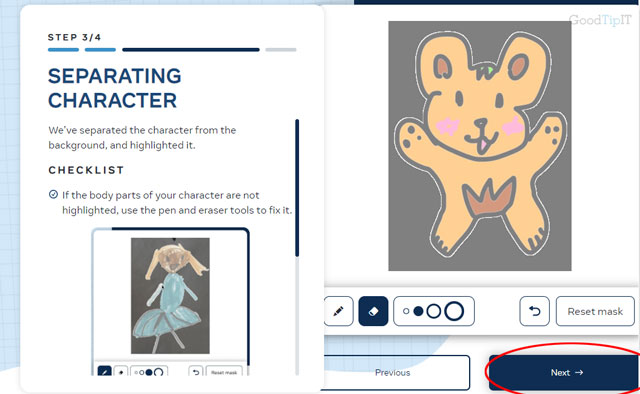Click the 'CHECKLIST' heading text
The image size is (640, 394).
tap(86, 170)
